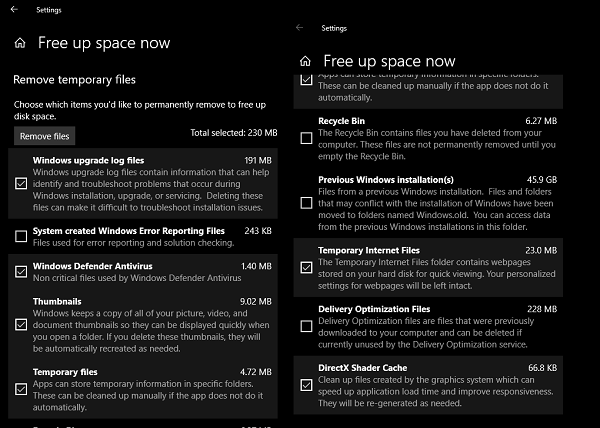Deselect the Thumbnails checkbox
Screen dimensions: 600x428
click(x=22, y=324)
